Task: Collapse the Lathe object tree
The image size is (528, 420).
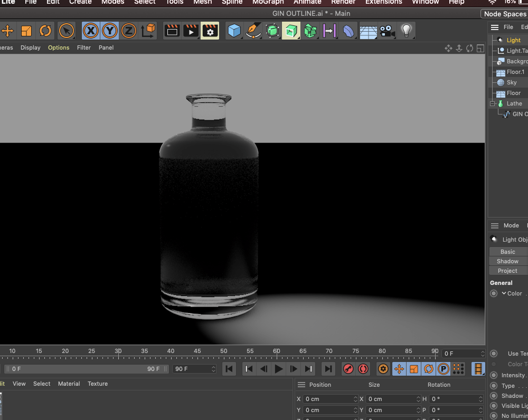Action: [x=493, y=104]
